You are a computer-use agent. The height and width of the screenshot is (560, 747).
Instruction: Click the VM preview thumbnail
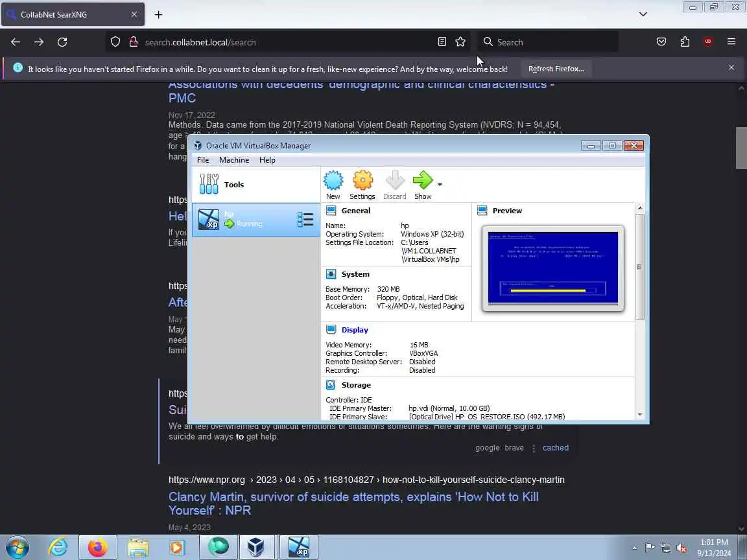(552, 268)
